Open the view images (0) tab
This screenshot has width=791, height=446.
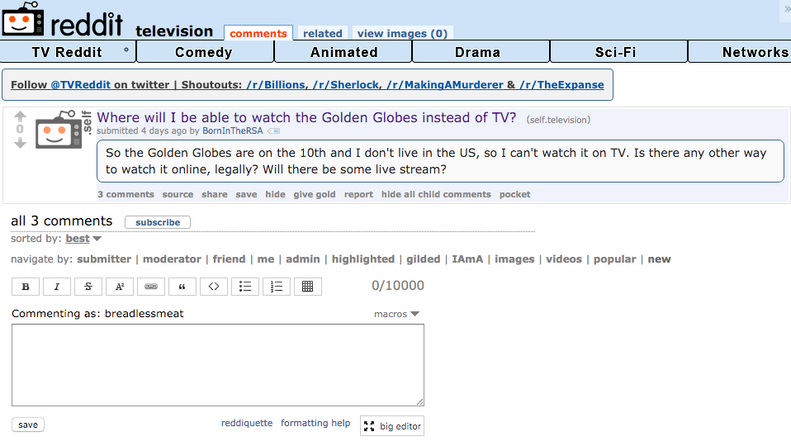point(402,33)
